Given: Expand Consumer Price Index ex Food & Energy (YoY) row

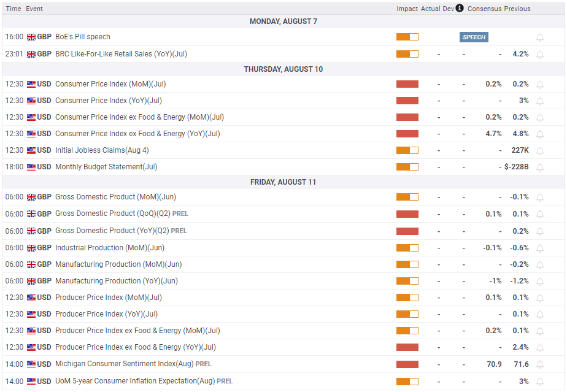Looking at the screenshot, I should (x=137, y=134).
